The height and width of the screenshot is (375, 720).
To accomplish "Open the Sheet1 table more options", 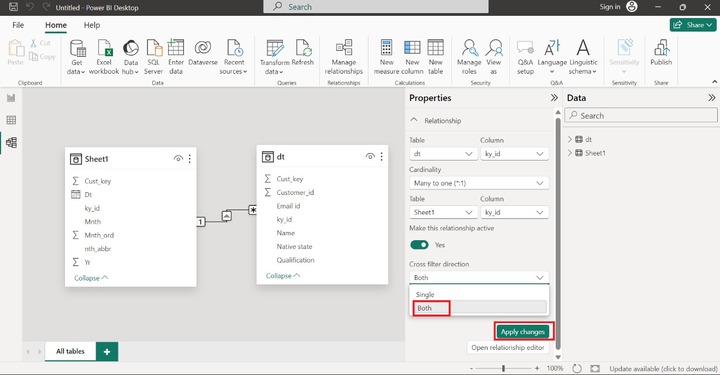I will click(x=190, y=159).
